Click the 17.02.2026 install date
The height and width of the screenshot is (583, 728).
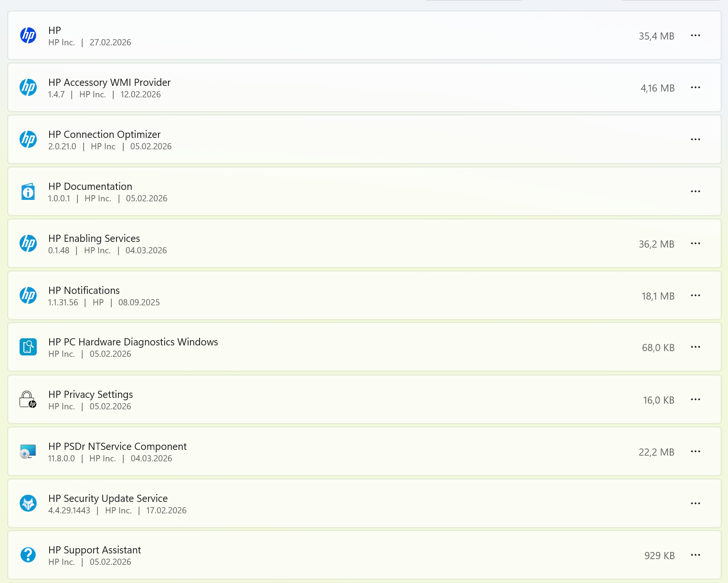point(166,510)
